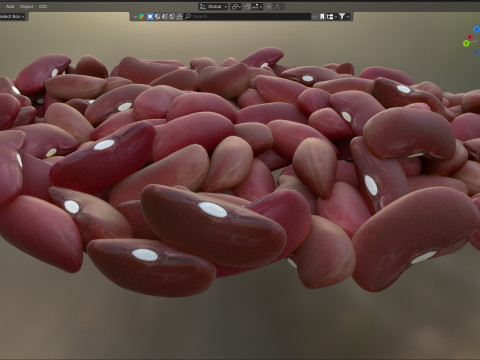Open the Select Box tool dropdown
480x360 pixels.
13,16
